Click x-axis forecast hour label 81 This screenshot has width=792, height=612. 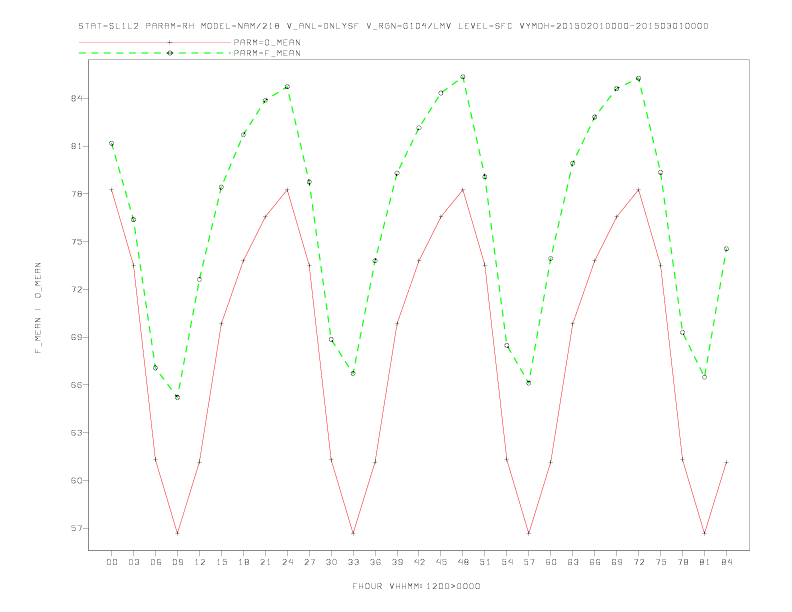pos(705,562)
